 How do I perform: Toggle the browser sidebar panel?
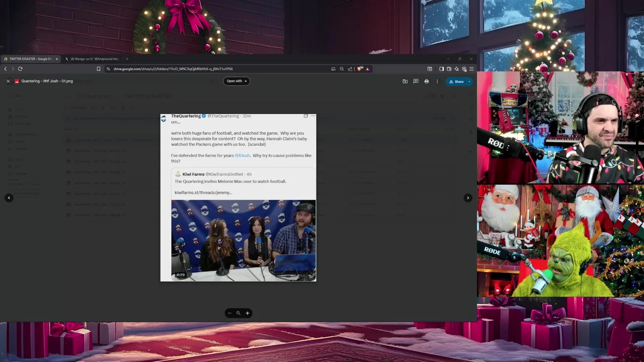442,69
